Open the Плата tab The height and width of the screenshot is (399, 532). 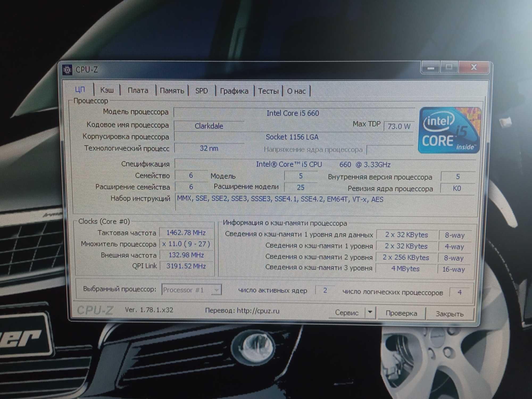pyautogui.click(x=138, y=90)
